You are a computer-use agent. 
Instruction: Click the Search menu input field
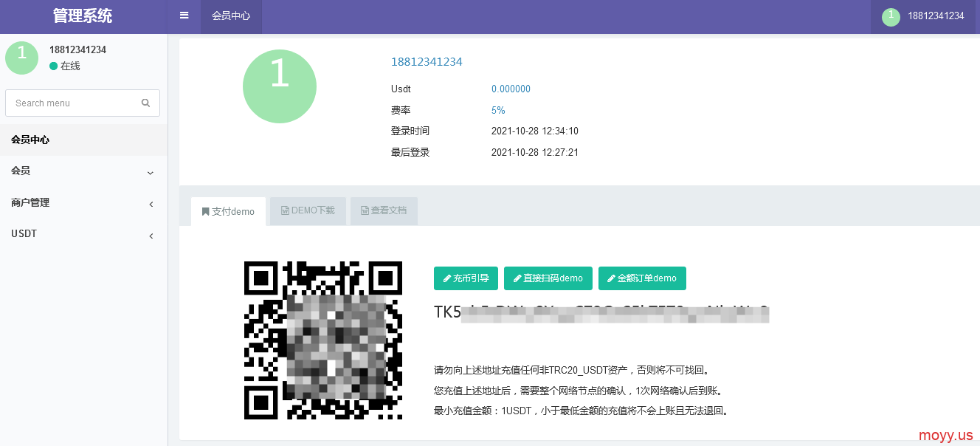pyautogui.click(x=83, y=103)
